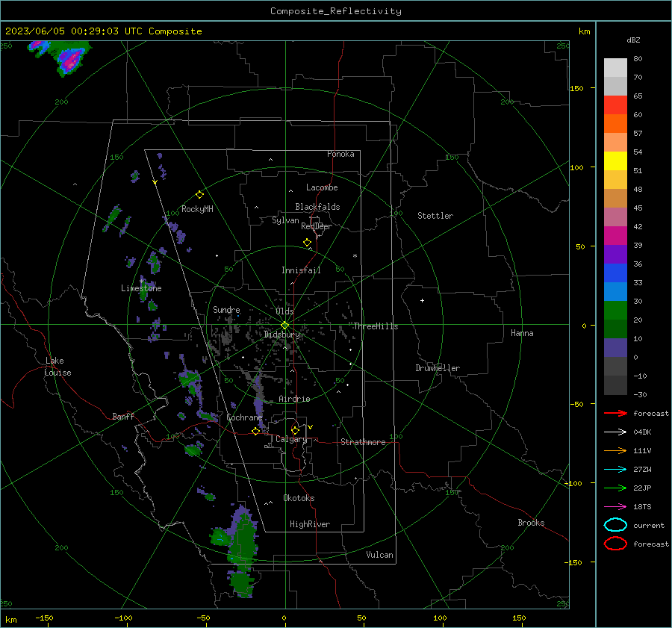
Task: Click the Lacombe town label
Action: [322, 187]
